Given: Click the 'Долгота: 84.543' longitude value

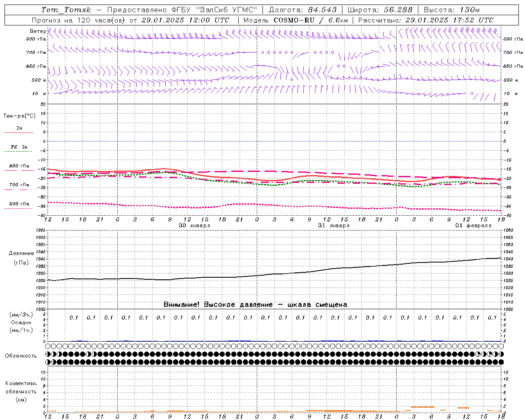Looking at the screenshot, I should [x=303, y=10].
